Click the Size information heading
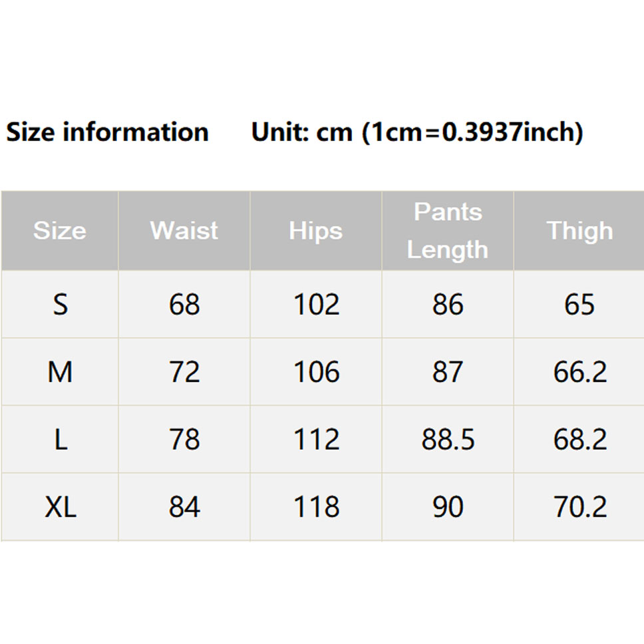 [x=107, y=132]
